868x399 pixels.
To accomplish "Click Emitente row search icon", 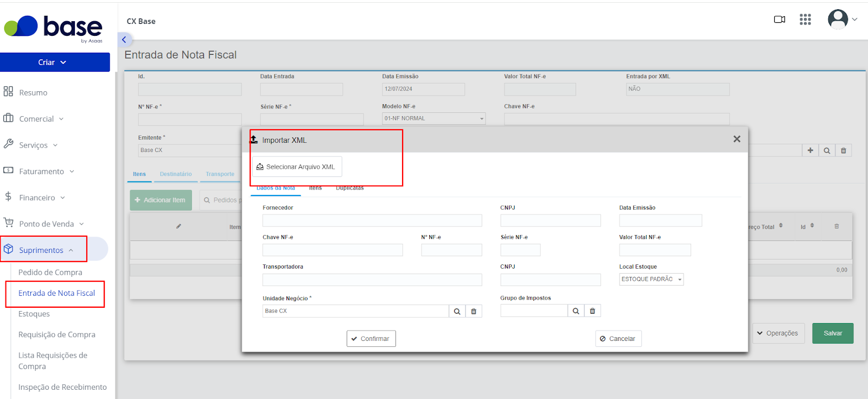I will tap(827, 150).
